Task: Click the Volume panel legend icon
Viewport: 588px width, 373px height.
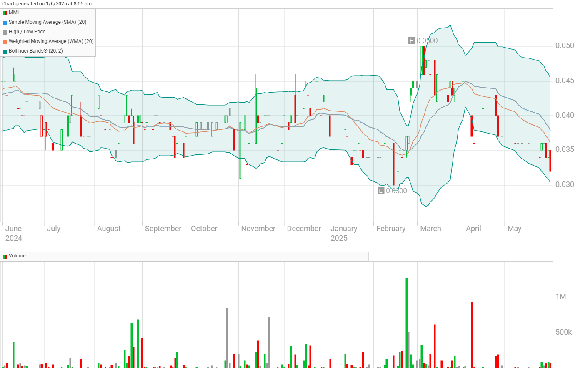Action: click(x=5, y=256)
